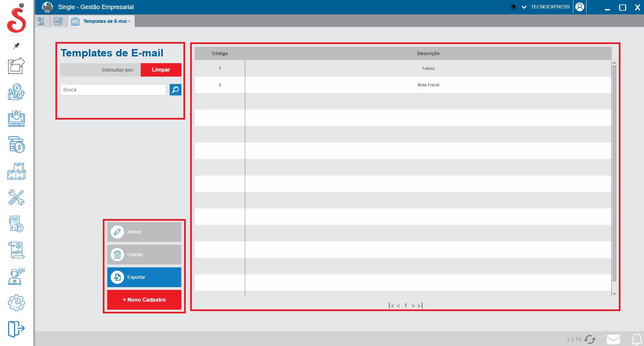Open the dashboard chart tab on the left

pyautogui.click(x=42, y=21)
